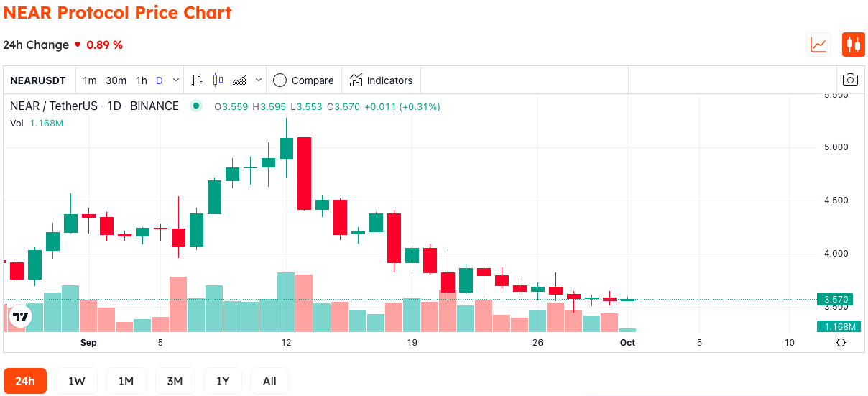This screenshot has height=396, width=868.
Task: Click the TradingView logo on chart
Action: [21, 316]
